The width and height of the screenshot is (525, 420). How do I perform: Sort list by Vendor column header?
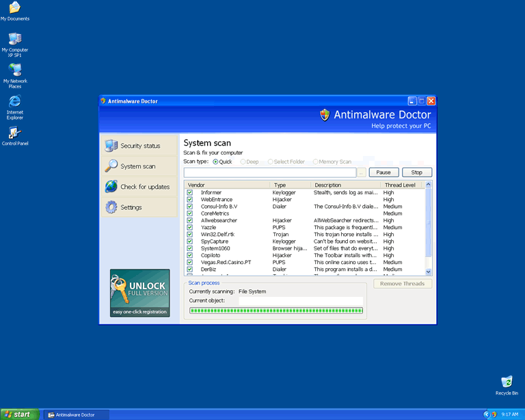tap(227, 185)
